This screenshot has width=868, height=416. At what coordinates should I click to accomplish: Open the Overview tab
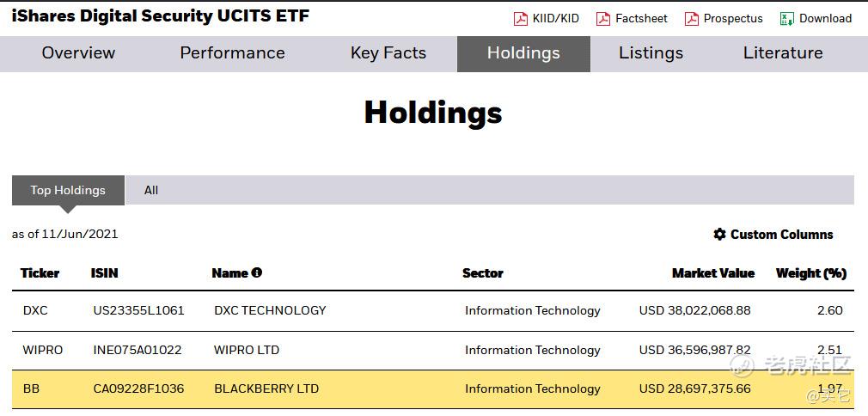78,53
